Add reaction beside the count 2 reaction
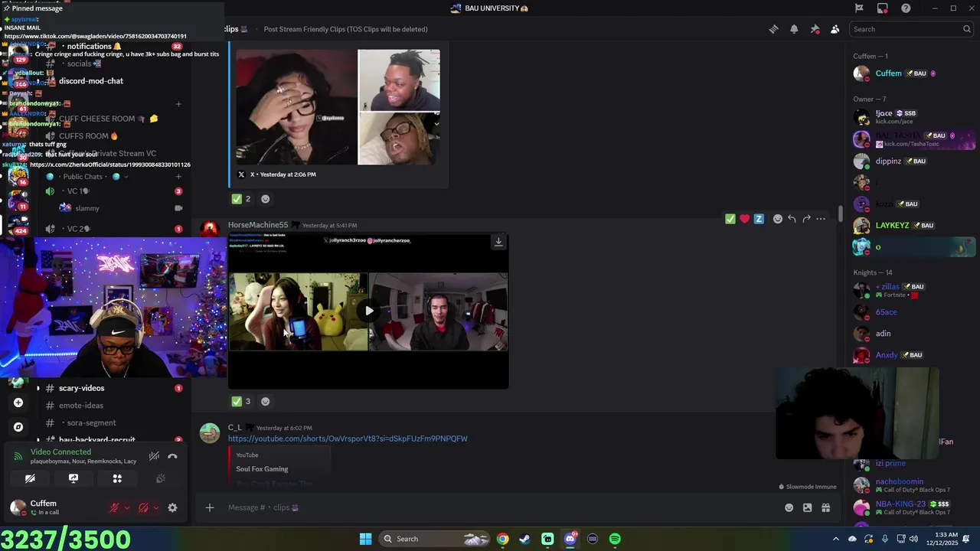Viewport: 980px width, 551px height. point(265,199)
